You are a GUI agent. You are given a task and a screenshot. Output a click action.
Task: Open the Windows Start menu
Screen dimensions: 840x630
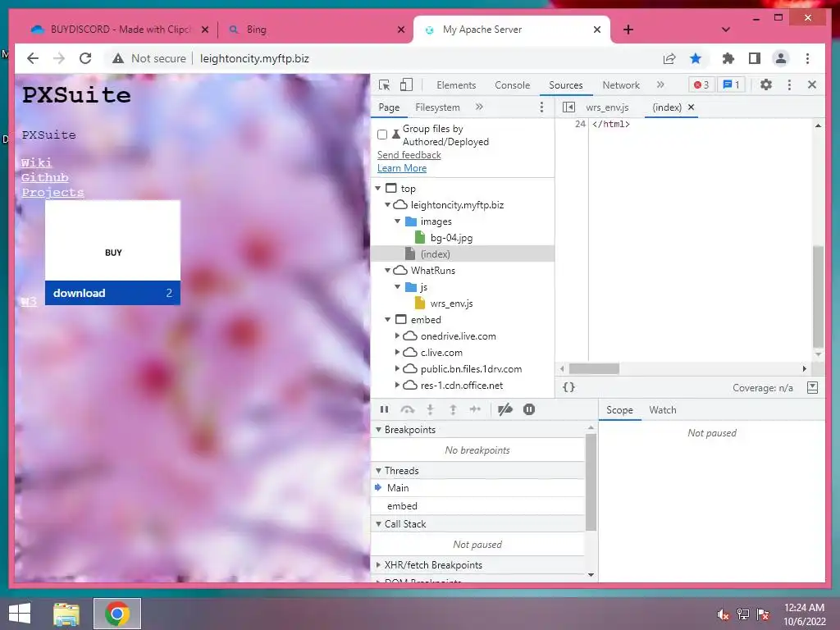(20, 614)
